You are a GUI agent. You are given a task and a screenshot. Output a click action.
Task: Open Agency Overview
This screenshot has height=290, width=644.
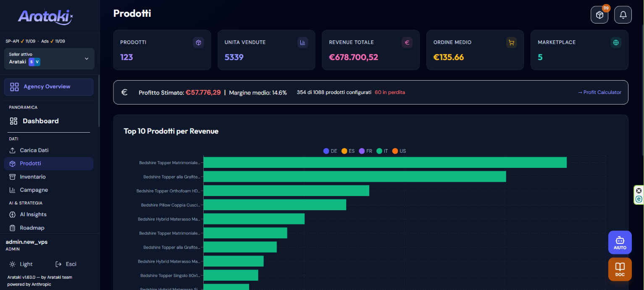(49, 87)
